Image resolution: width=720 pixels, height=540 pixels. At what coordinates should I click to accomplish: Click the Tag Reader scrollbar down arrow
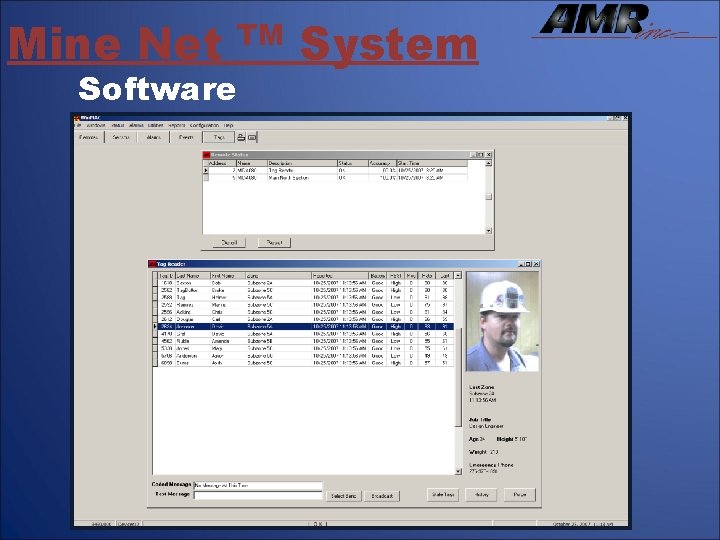pyautogui.click(x=458, y=471)
